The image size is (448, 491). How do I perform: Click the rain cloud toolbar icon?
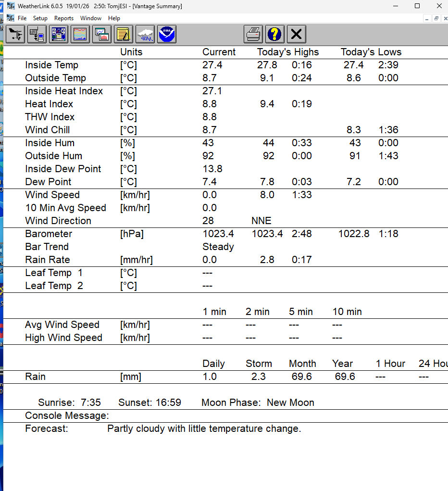point(145,35)
